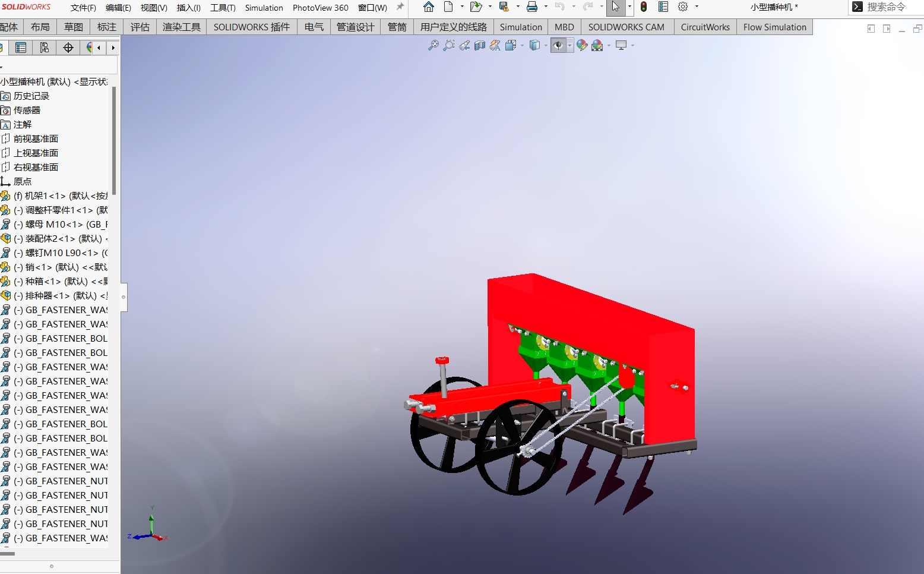The height and width of the screenshot is (574, 924).
Task: Toggle the View Settings display
Action: (x=621, y=45)
